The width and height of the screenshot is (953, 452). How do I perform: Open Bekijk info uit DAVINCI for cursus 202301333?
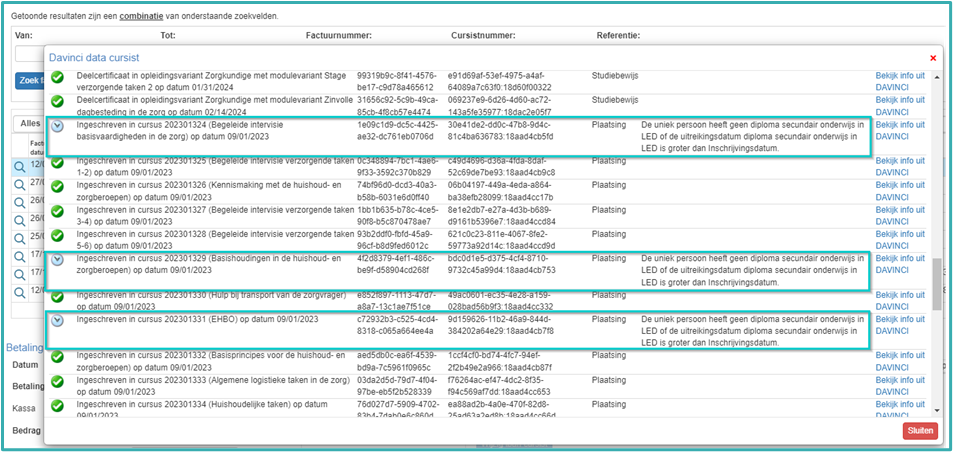coord(900,386)
